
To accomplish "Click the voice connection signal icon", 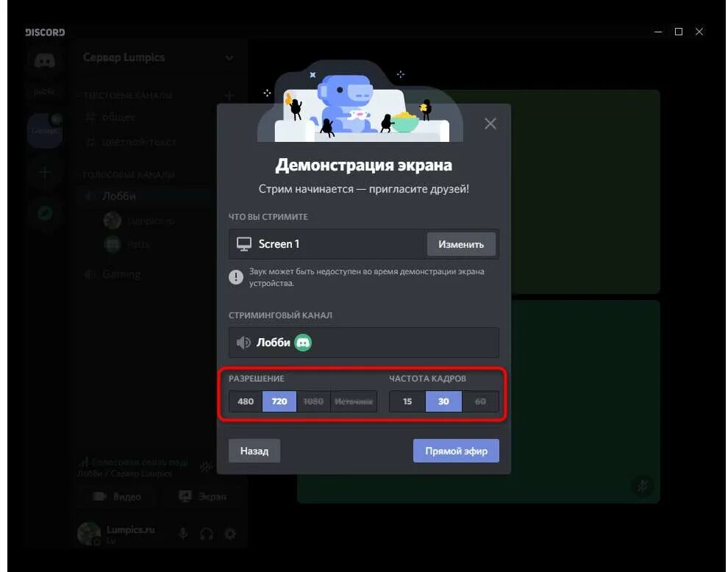I will point(84,462).
